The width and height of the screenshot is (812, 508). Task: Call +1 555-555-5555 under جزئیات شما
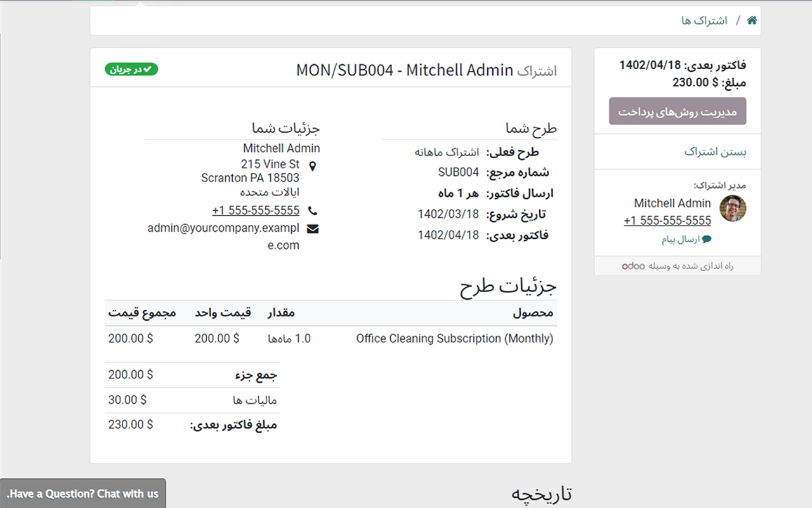click(x=256, y=210)
